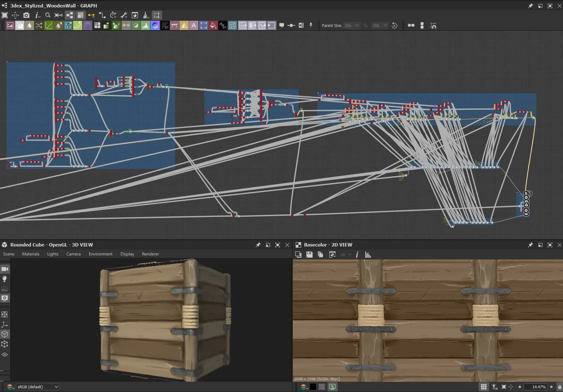Zoom in the 2D view with plus
The width and height of the screenshot is (563, 392).
tap(551, 387)
